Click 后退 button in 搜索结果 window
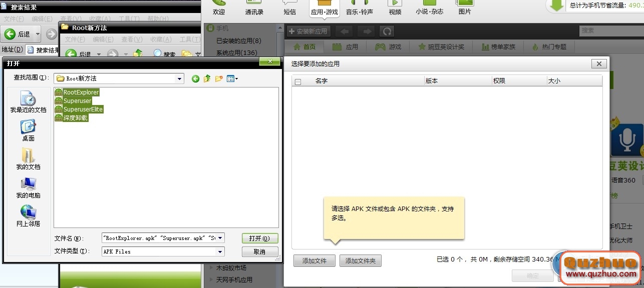The width and height of the screenshot is (644, 288). (18, 34)
